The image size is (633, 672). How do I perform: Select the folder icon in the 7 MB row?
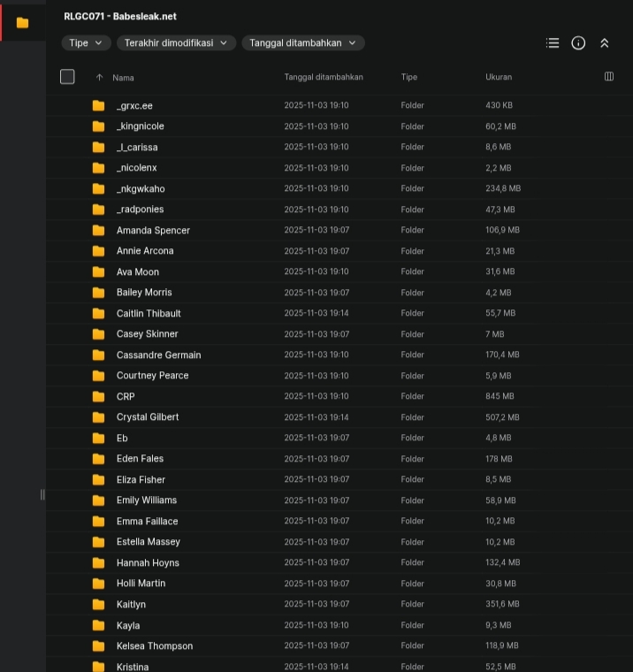98,334
